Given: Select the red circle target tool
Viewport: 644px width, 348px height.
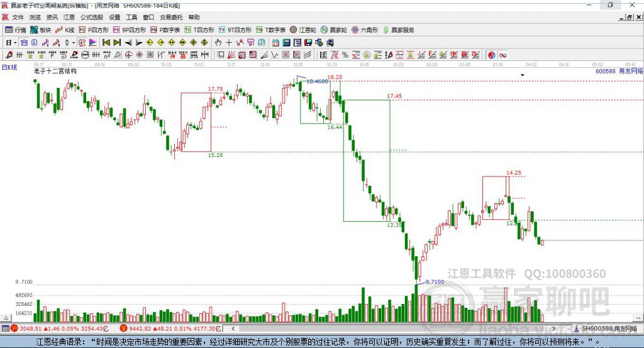Looking at the screenshot, I should 128,55.
